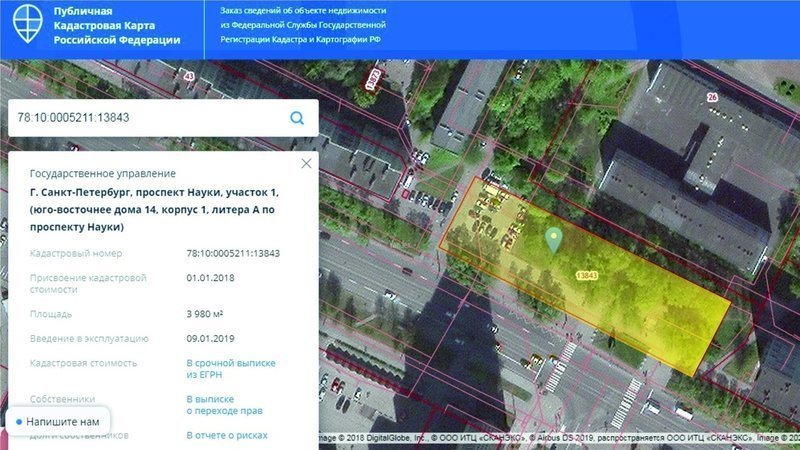Open "В отчете о рисках" link
Screen dimensions: 800x450
pos(229,436)
